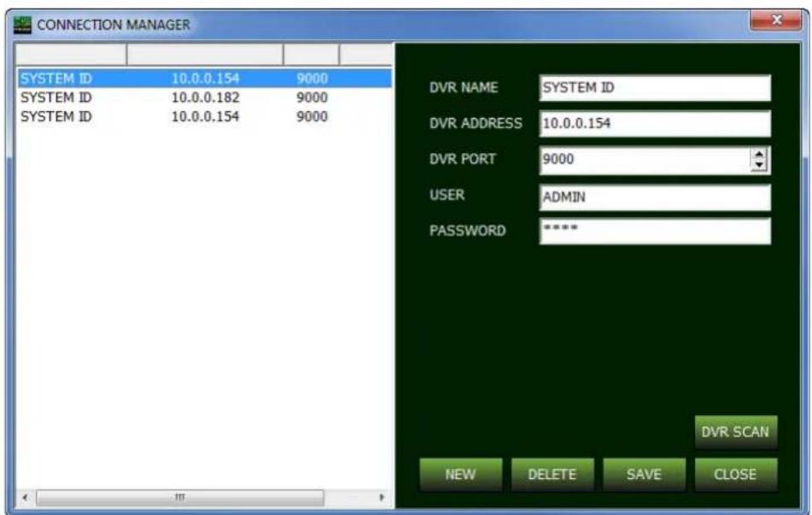Start a DVR SCAN
The image size is (812, 515).
click(735, 431)
